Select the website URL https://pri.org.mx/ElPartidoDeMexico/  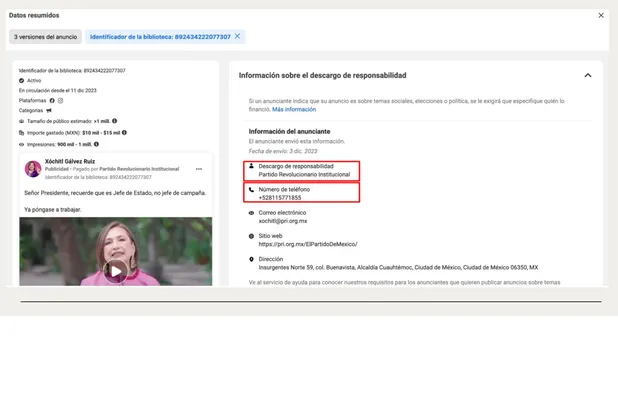[x=308, y=244]
